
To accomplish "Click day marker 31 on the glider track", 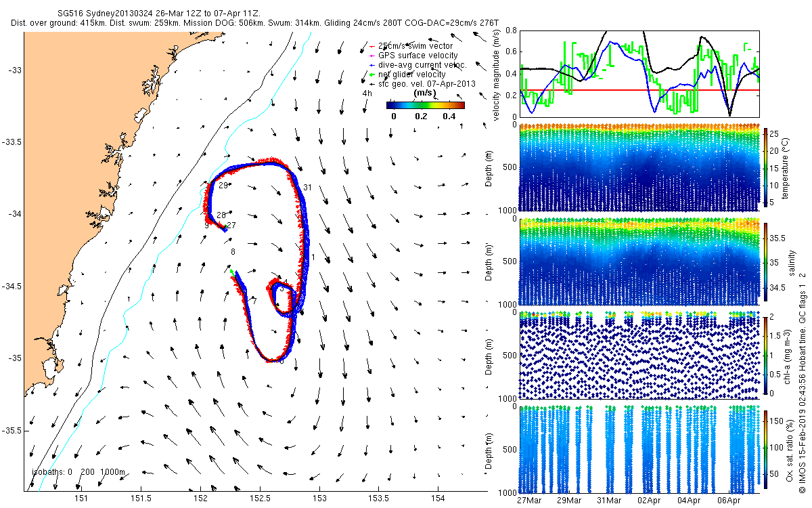I will point(307,188).
